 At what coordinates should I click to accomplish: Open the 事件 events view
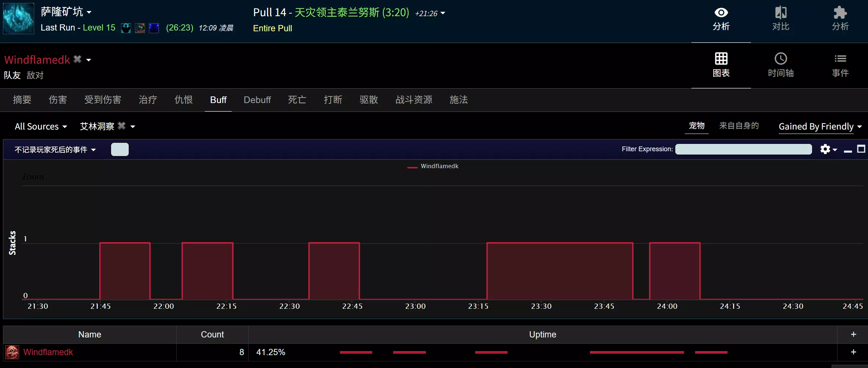[841, 66]
